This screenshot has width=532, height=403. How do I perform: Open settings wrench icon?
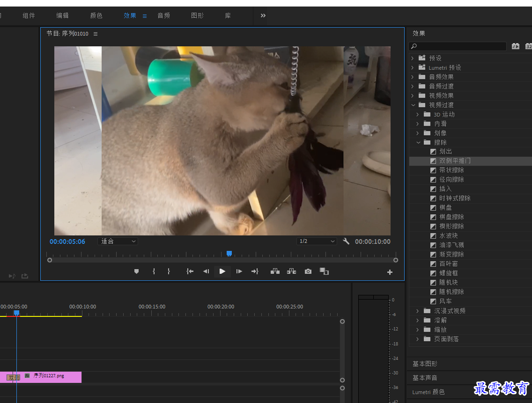point(346,241)
